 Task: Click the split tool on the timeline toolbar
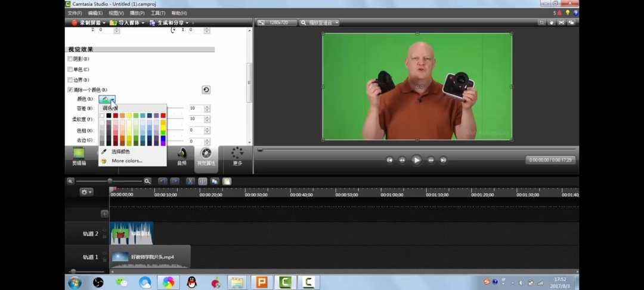tap(203, 181)
